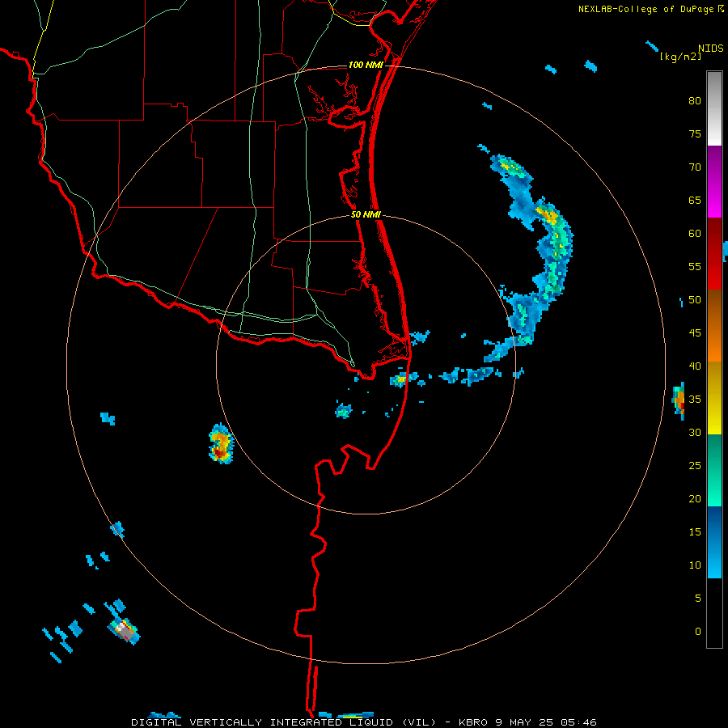Click the 10 value on the color scale
Viewport: 728px width, 728px height.
pyautogui.click(x=695, y=565)
